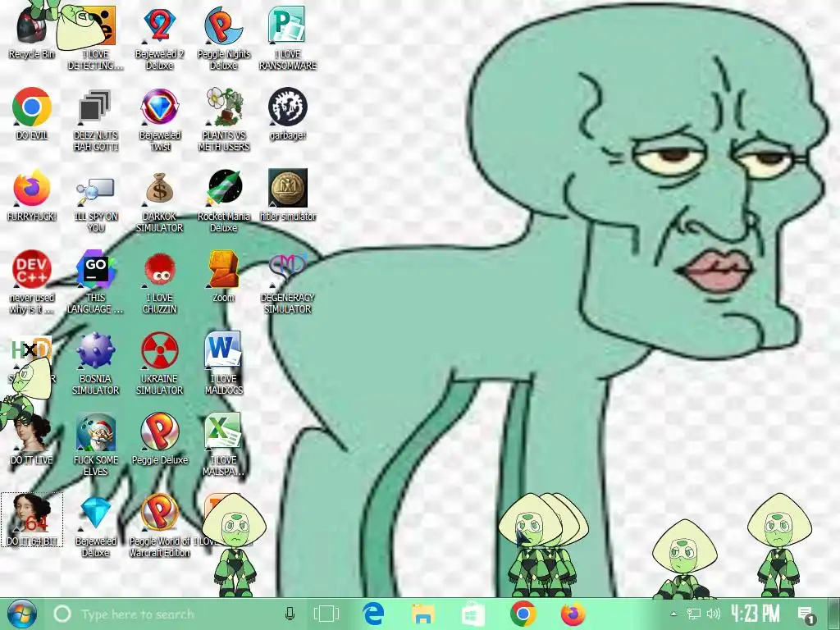This screenshot has width=840, height=630.
Task: Select the Zoom desktop icon
Action: (x=223, y=276)
